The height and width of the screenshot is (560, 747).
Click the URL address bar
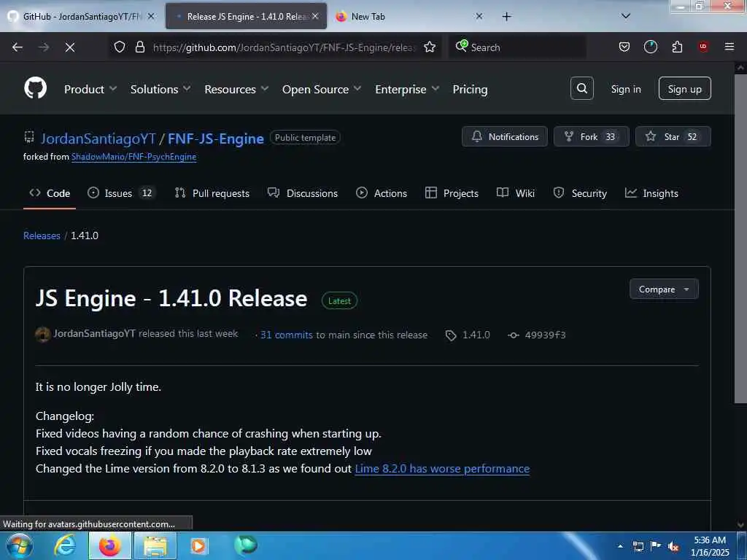(x=284, y=47)
